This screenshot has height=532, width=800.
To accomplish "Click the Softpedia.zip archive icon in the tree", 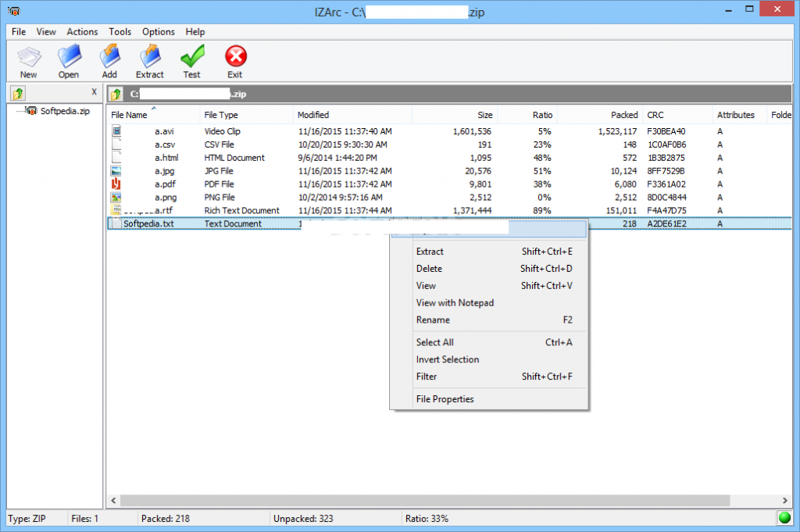I will tap(31, 111).
